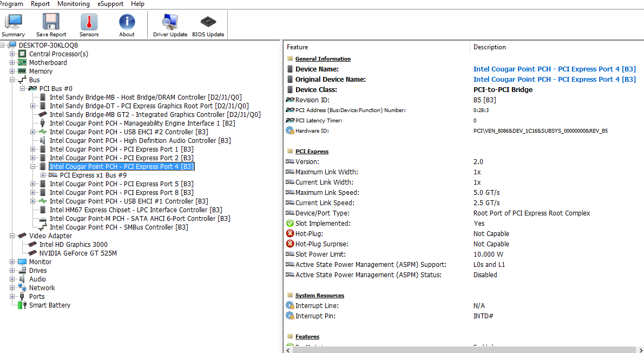Collapse PCI Express Port 4 node
The width and height of the screenshot is (644, 353).
coord(33,166)
